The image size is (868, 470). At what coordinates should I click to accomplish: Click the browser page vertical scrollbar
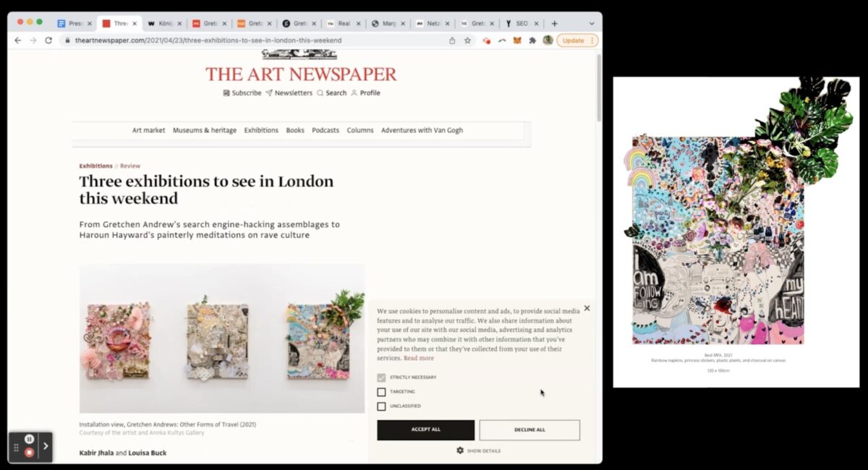click(x=598, y=87)
